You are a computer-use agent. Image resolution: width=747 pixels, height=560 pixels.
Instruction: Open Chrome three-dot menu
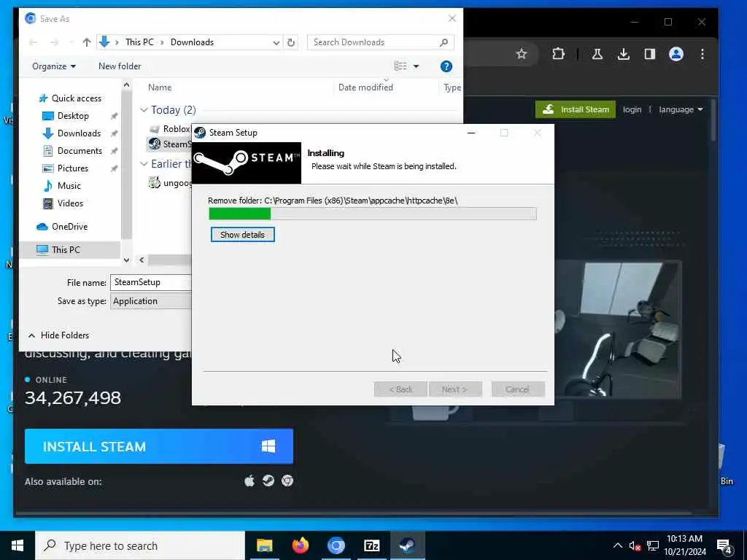point(703,54)
